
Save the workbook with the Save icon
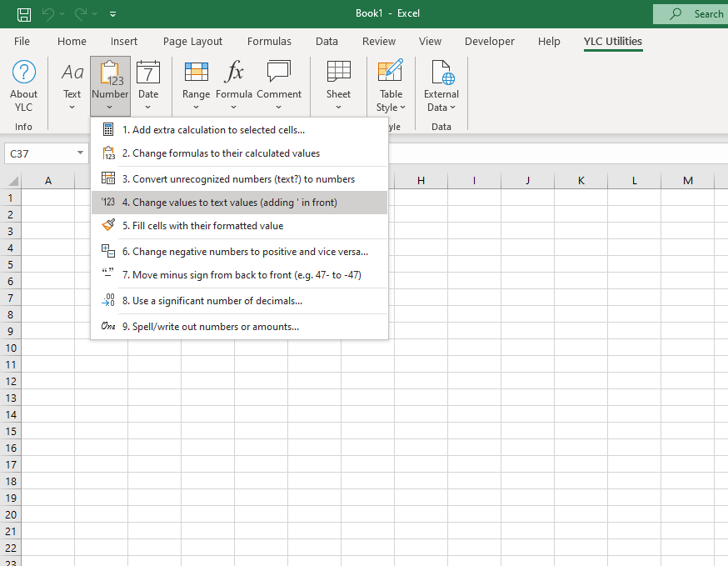(x=24, y=14)
